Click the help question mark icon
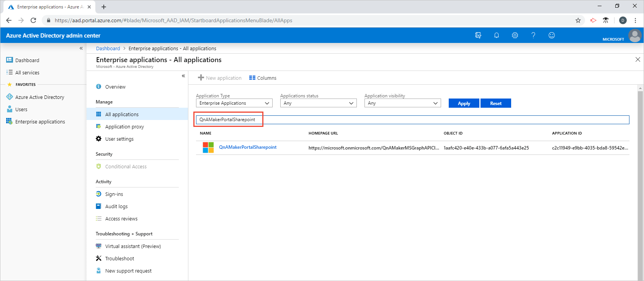The width and height of the screenshot is (644, 281). tap(533, 35)
